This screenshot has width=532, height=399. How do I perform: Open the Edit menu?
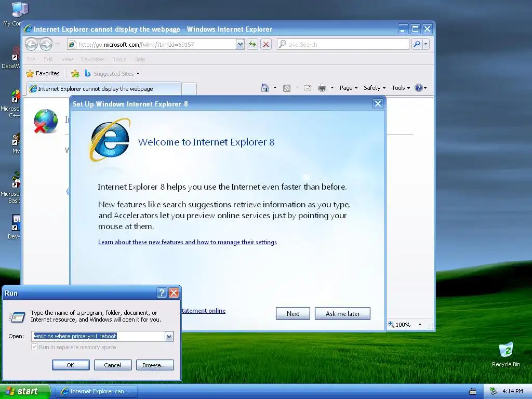[x=48, y=59]
